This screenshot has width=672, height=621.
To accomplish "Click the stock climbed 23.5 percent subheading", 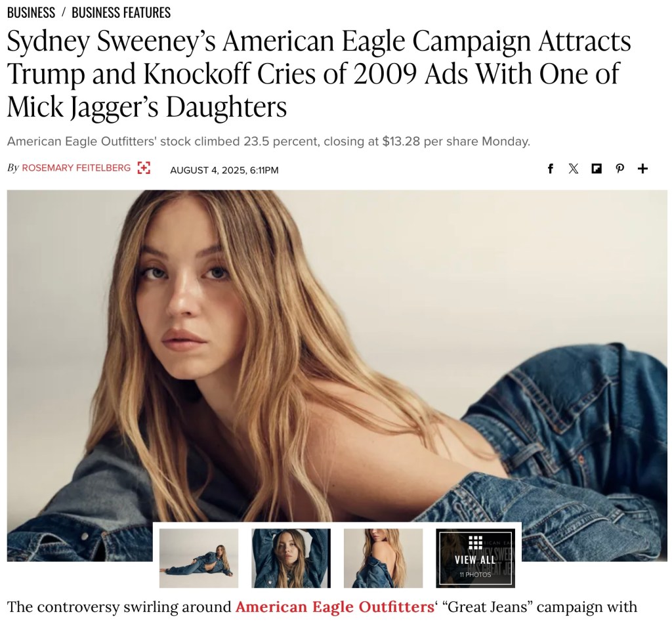I will 268,141.
